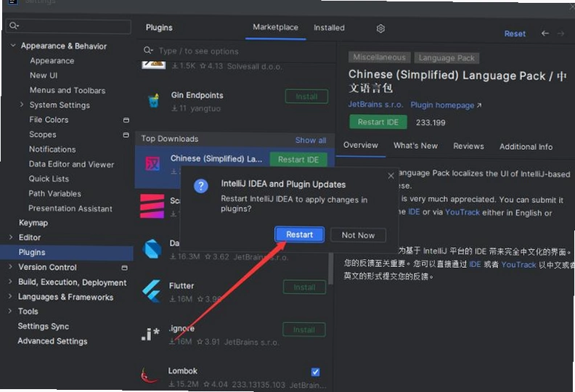The height and width of the screenshot is (392, 575).
Task: Open the What's New tab
Action: point(415,146)
